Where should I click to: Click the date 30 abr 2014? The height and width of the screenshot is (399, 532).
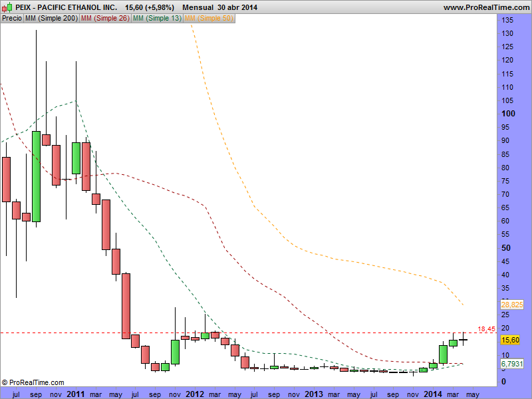[x=237, y=7]
